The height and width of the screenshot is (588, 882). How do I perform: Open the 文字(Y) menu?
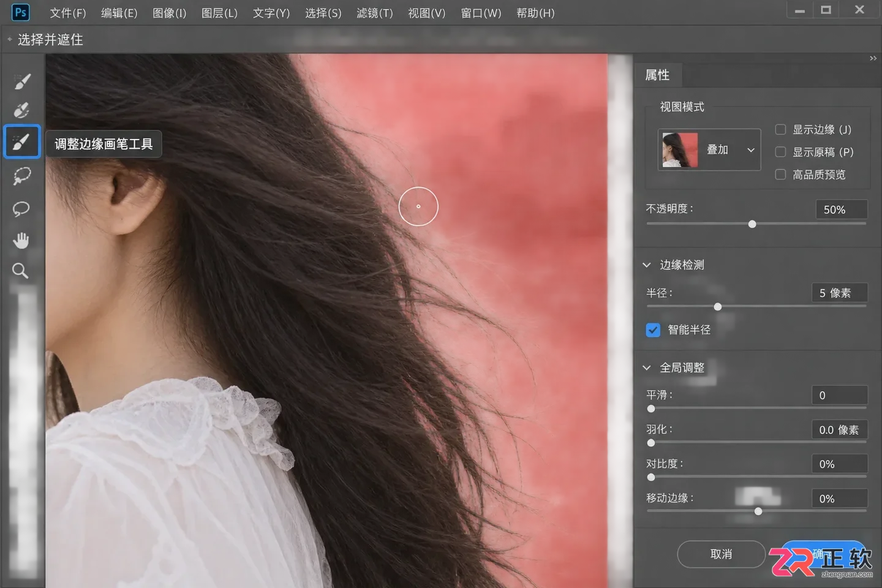(271, 13)
